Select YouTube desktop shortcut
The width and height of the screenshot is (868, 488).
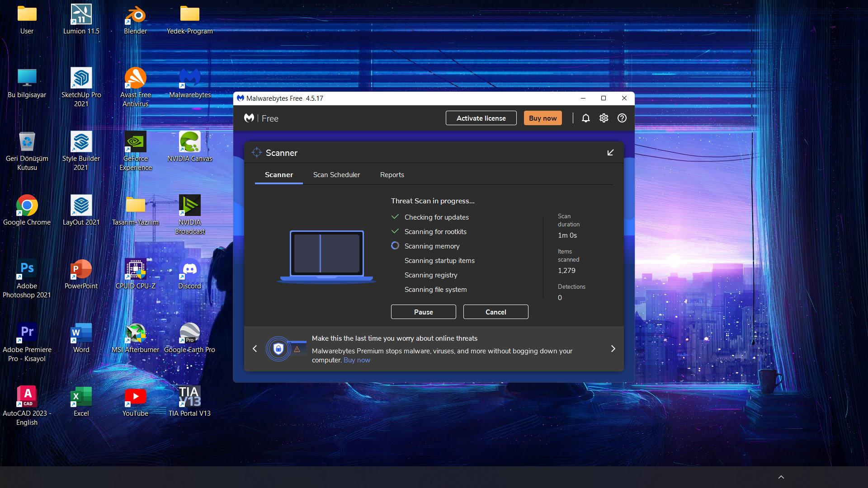click(x=136, y=402)
